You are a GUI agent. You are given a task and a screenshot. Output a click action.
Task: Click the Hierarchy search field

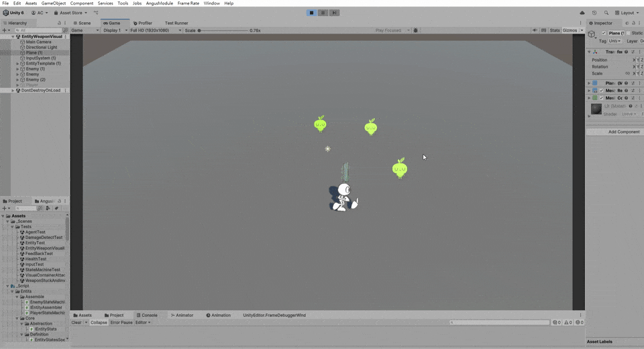(x=40, y=30)
